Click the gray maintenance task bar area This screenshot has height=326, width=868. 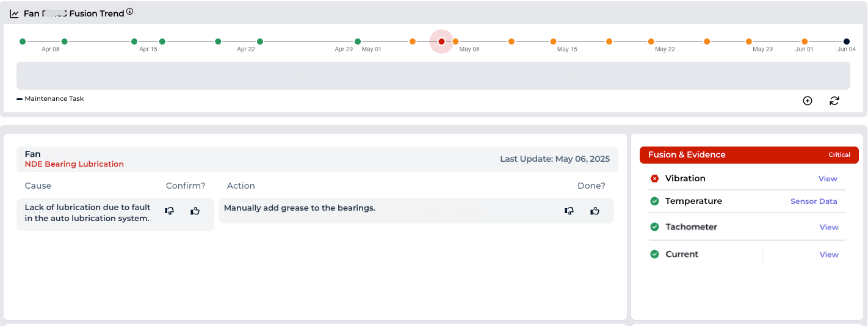pos(433,76)
